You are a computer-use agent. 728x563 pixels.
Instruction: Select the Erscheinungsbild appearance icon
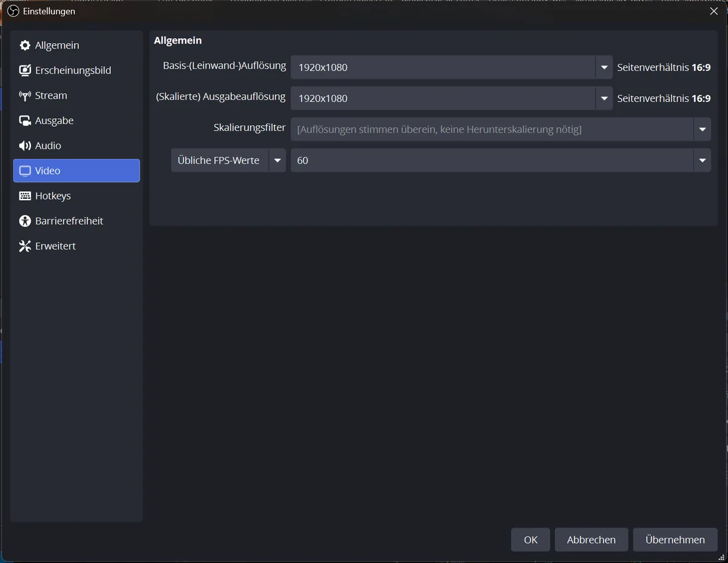pyautogui.click(x=25, y=70)
